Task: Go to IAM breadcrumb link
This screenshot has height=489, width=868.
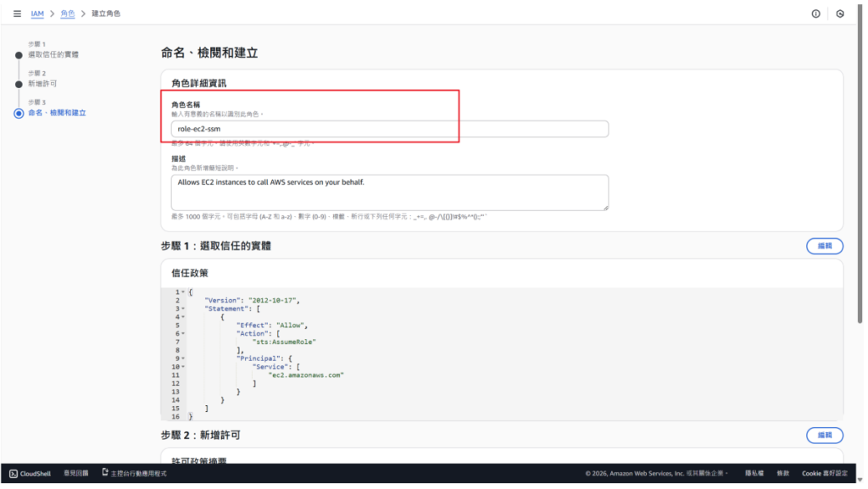Action: coord(37,14)
